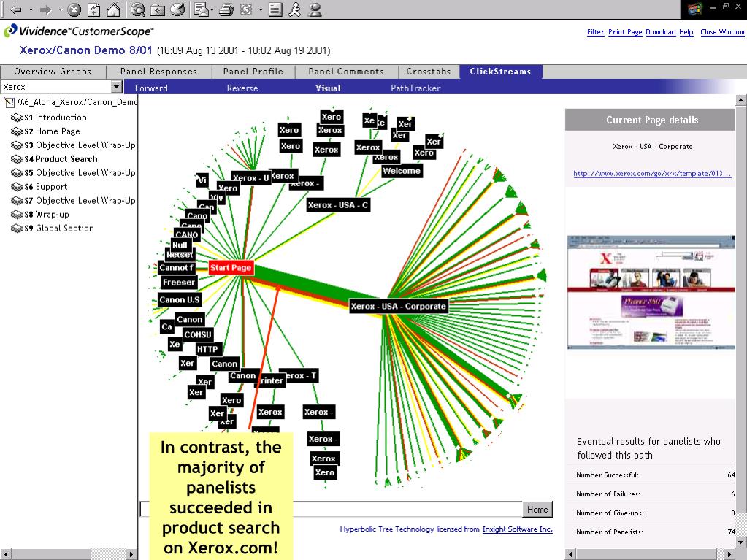Switch to Panel Responses tab
Viewport: 747px width, 560px height.
click(x=158, y=72)
